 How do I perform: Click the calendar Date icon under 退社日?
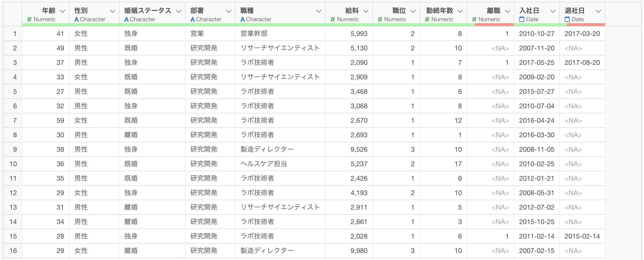tap(567, 19)
